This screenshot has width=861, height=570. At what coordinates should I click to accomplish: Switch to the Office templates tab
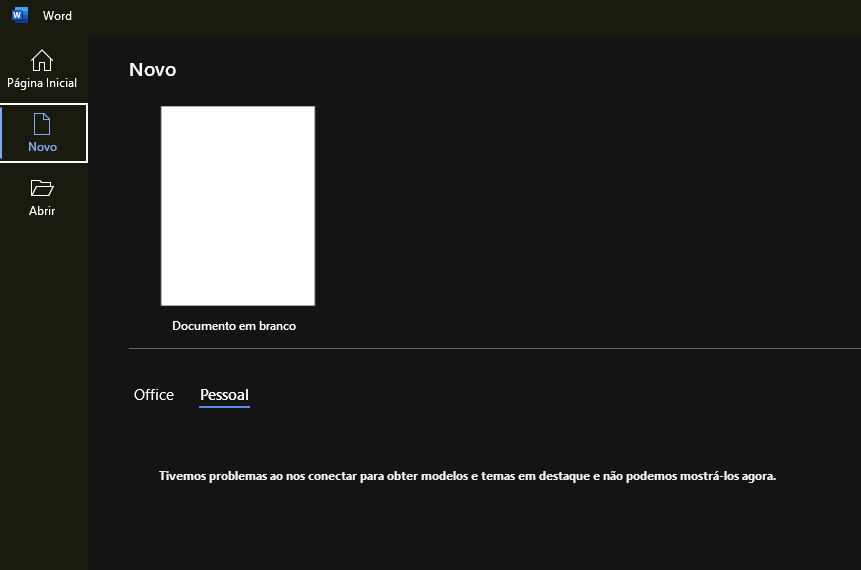point(154,395)
